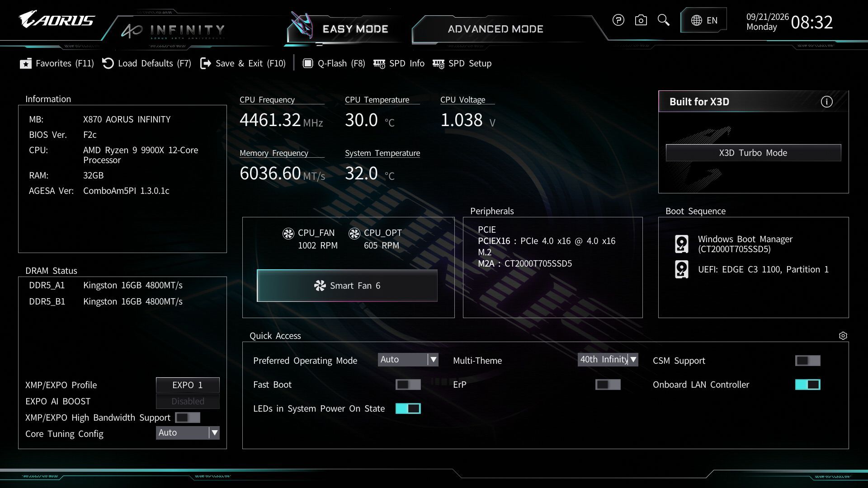Click the CPU_OPT fan icon
868x488 pixels.
click(354, 233)
